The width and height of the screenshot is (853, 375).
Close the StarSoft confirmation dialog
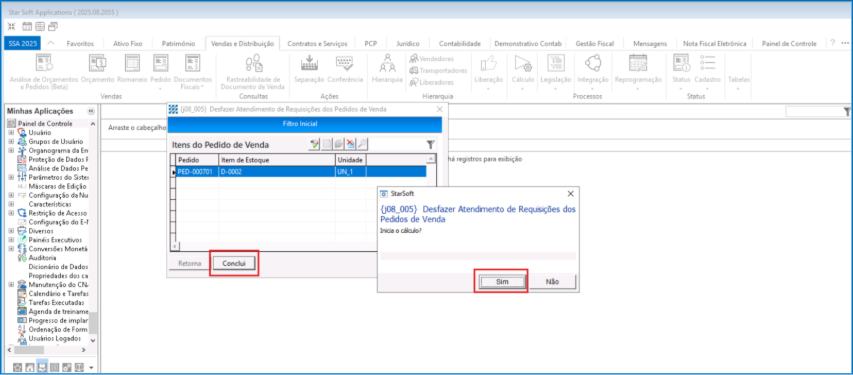coord(570,193)
